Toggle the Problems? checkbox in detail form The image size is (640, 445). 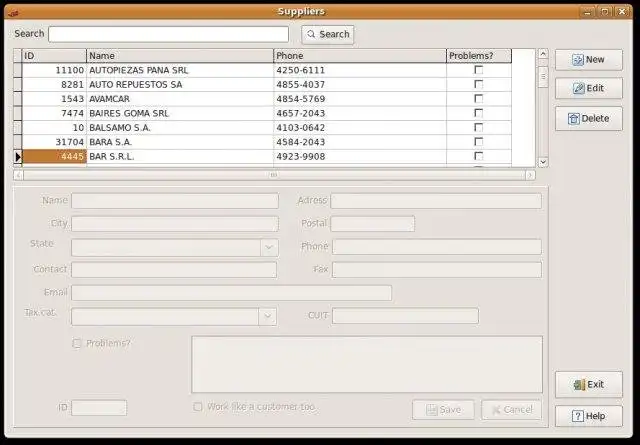(76, 343)
